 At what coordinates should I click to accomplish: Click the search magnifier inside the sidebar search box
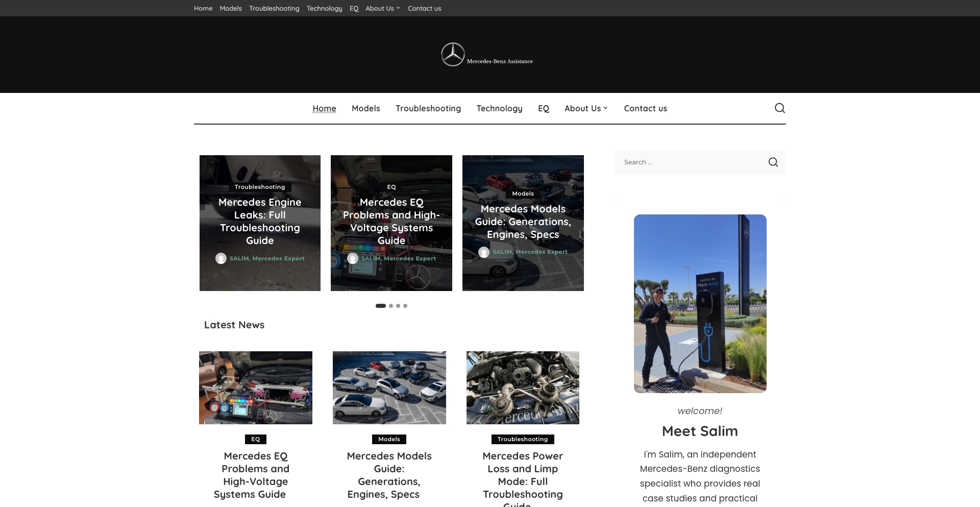pyautogui.click(x=773, y=162)
